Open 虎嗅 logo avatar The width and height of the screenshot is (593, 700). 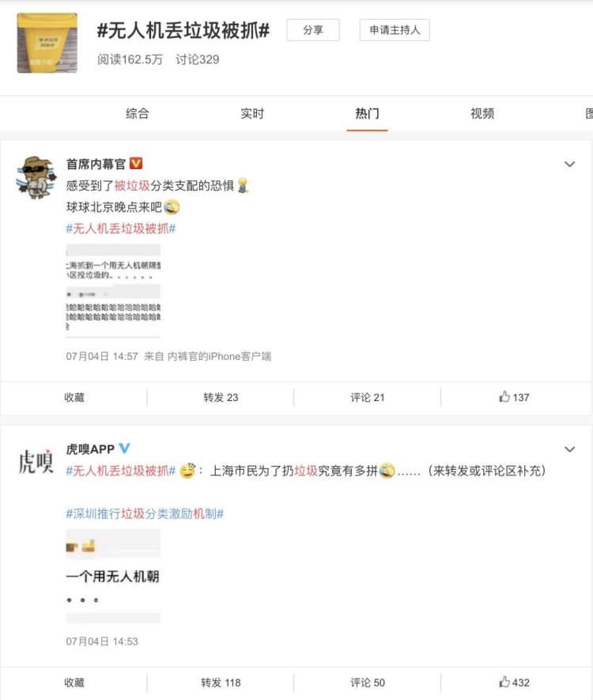[x=36, y=462]
